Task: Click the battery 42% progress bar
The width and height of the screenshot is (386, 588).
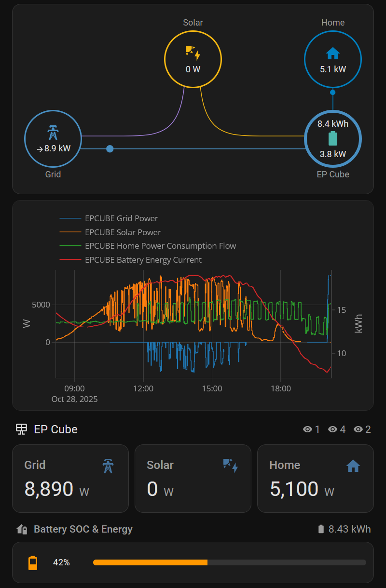Action: [230, 562]
